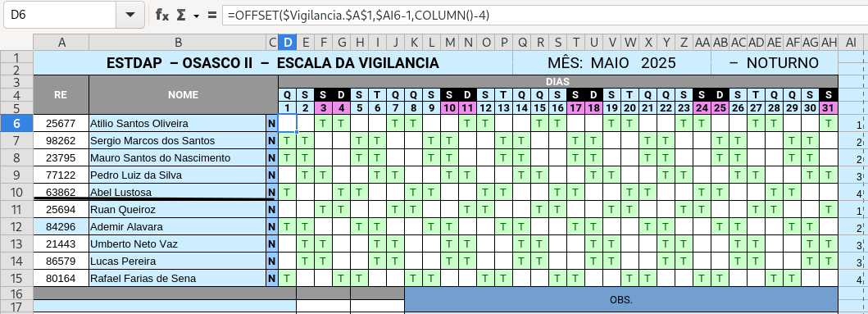Expand the Name Box dropdown arrow

point(130,15)
